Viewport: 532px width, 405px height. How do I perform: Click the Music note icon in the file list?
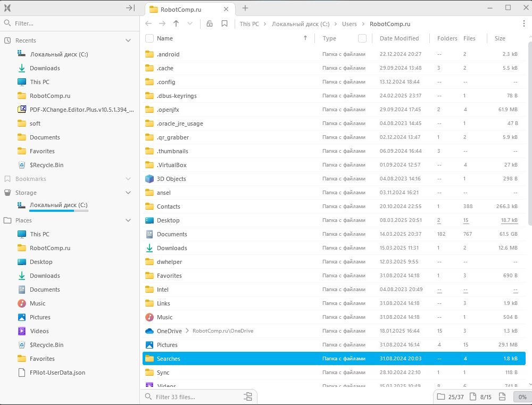[149, 317]
